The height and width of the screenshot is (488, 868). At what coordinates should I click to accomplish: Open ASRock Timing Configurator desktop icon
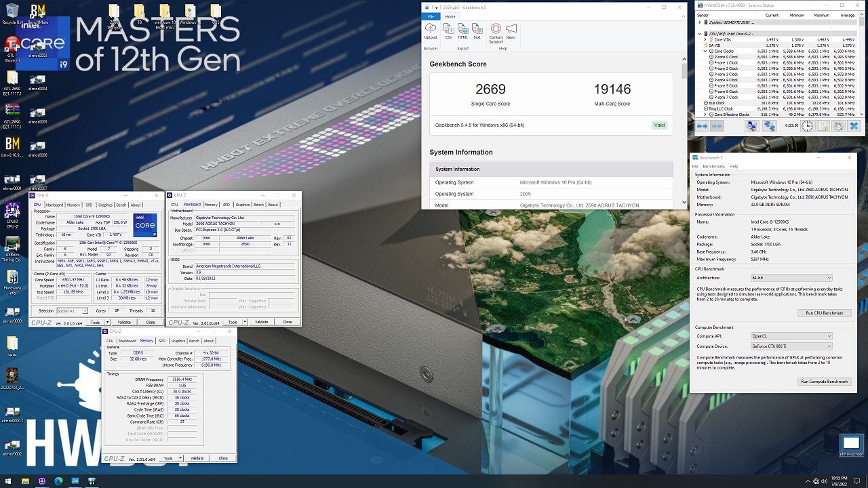click(x=12, y=247)
